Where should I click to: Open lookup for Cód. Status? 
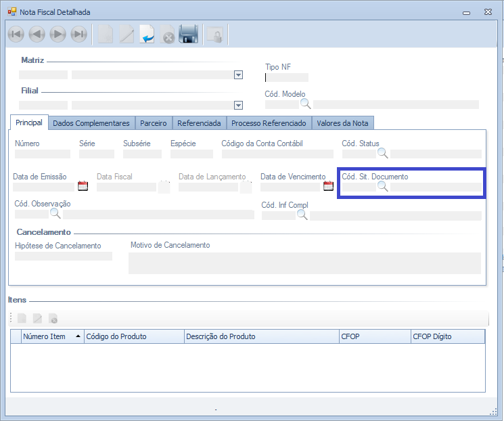click(383, 154)
